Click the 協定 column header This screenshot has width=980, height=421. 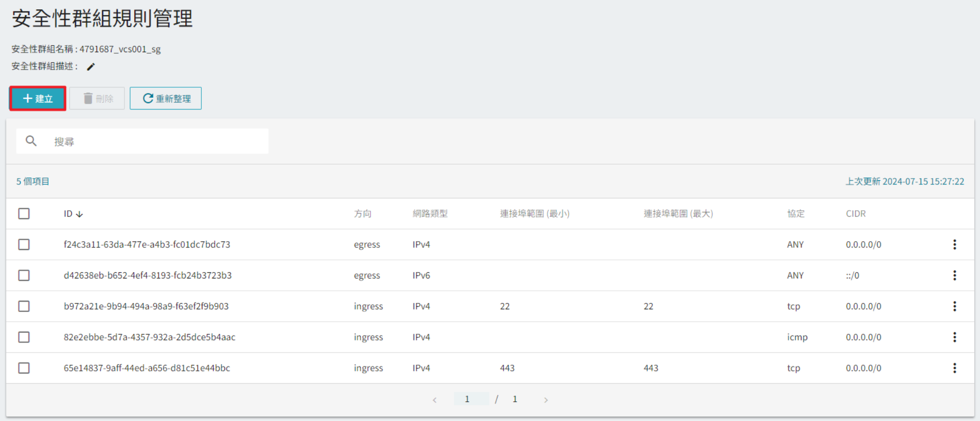tap(796, 213)
